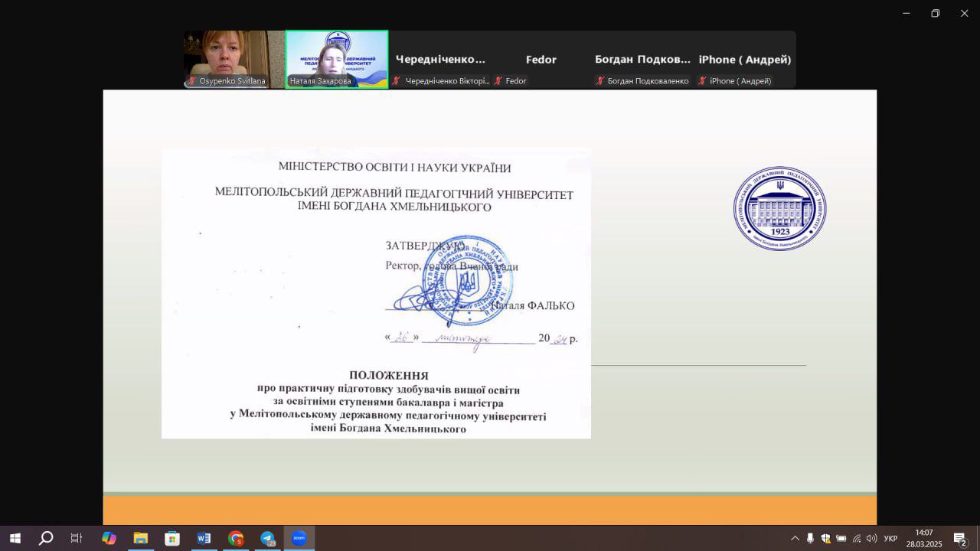Open File Explorer from the taskbar
980x551 pixels.
pyautogui.click(x=141, y=538)
